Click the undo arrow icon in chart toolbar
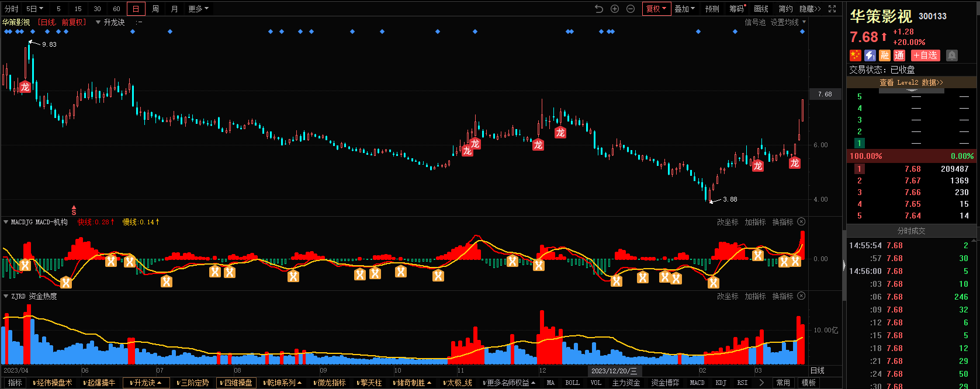 pos(599,9)
